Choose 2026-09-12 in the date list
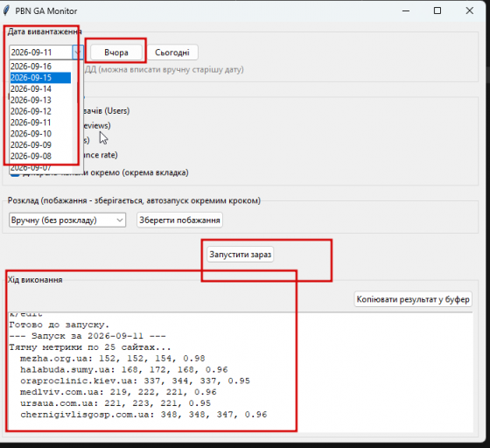 click(x=40, y=111)
